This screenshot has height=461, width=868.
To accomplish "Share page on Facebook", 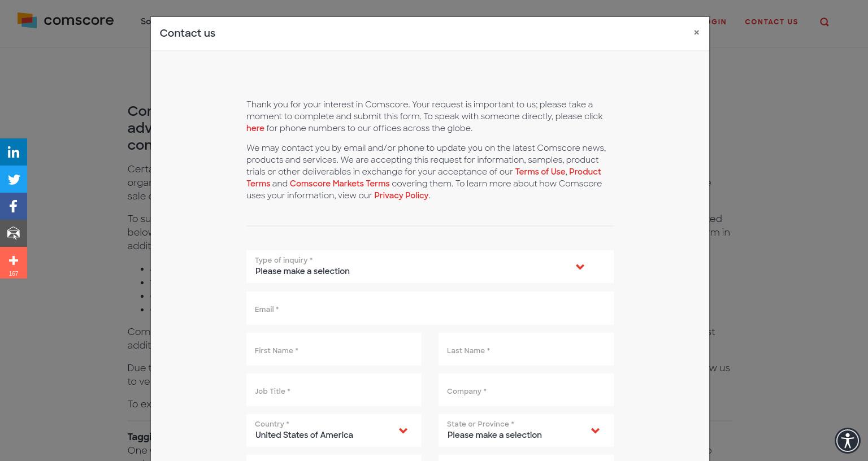I will [14, 206].
